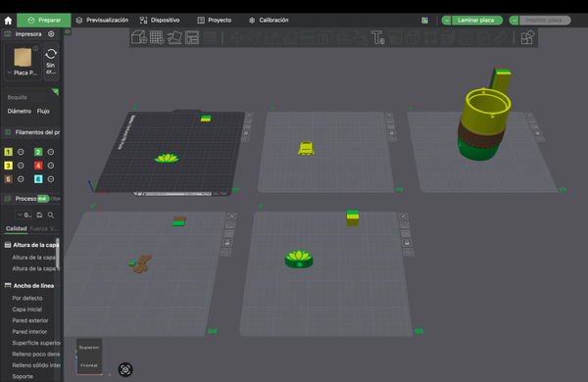The width and height of the screenshot is (588, 382).
Task: Click plate 05 auto orient icon
Action: (405, 225)
